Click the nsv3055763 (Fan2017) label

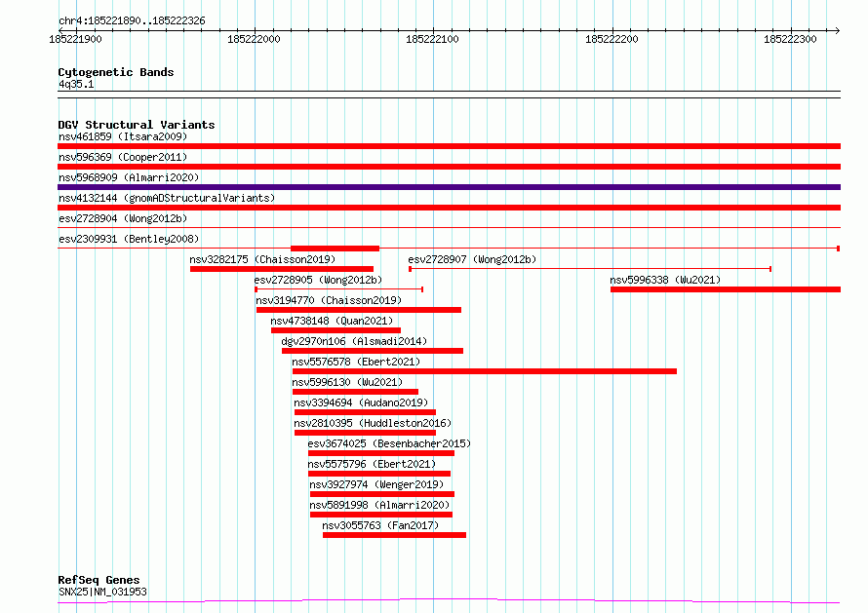point(380,525)
